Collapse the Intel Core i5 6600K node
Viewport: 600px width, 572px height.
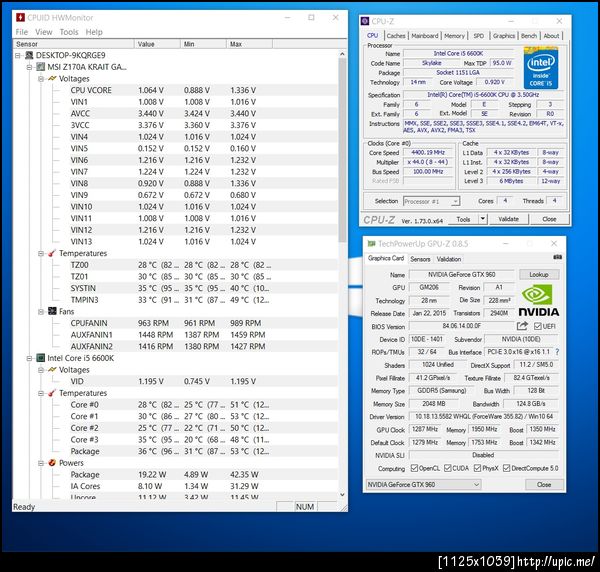pyautogui.click(x=29, y=359)
